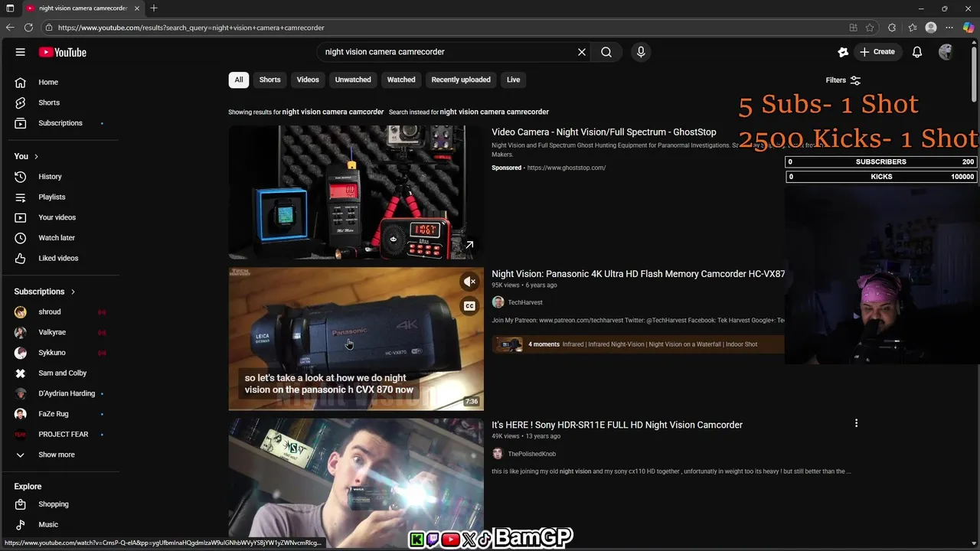Favorite this page with star icon
The image size is (980, 551).
pyautogui.click(x=870, y=28)
